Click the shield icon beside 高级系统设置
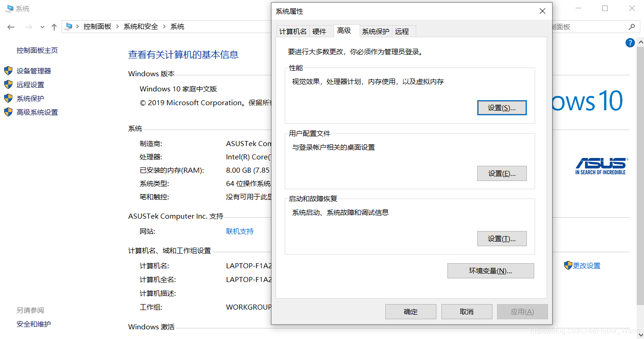The height and width of the screenshot is (339, 644). tap(8, 112)
